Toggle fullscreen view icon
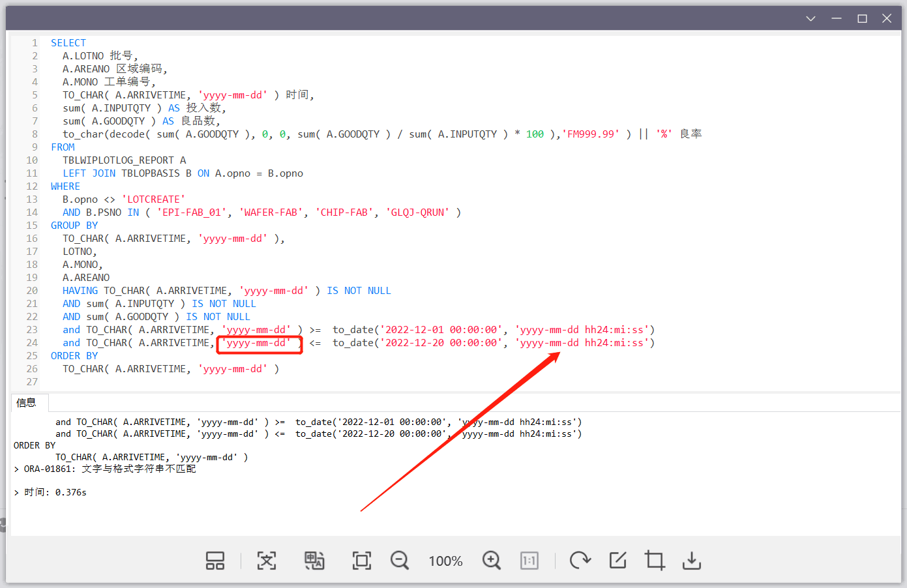 [x=362, y=561]
